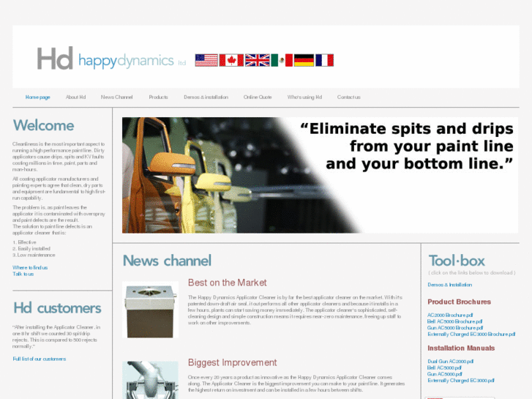Open the Best on the Market headline

tap(228, 283)
